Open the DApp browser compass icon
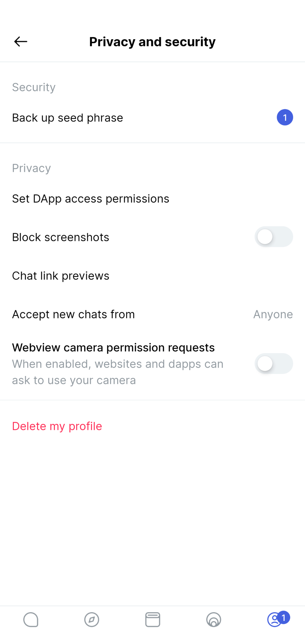 click(91, 619)
